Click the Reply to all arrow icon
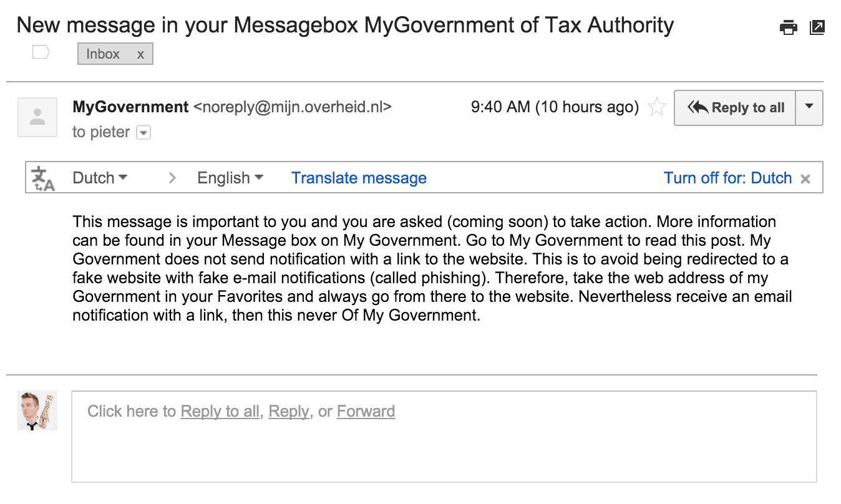The width and height of the screenshot is (841, 504). coord(698,107)
